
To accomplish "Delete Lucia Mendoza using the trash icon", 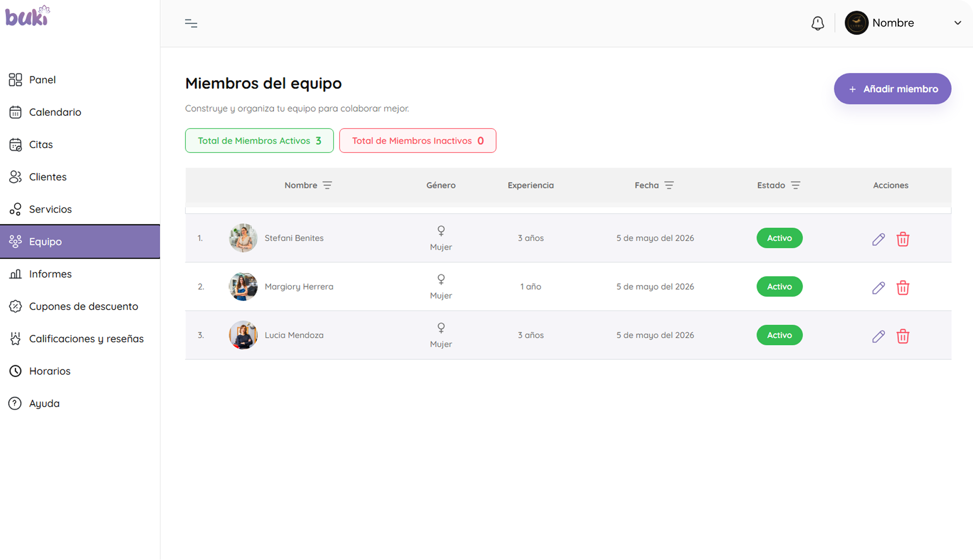I will 903,336.
